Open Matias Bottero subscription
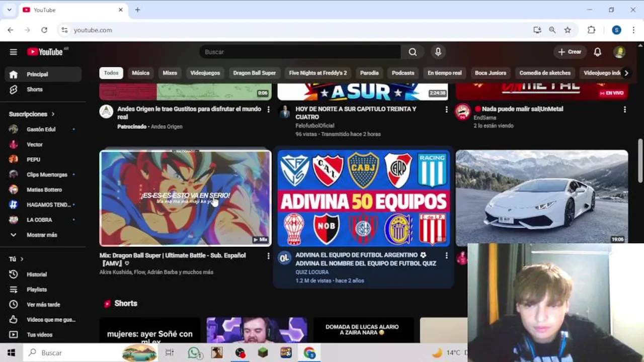This screenshot has width=644, height=362. [43, 190]
